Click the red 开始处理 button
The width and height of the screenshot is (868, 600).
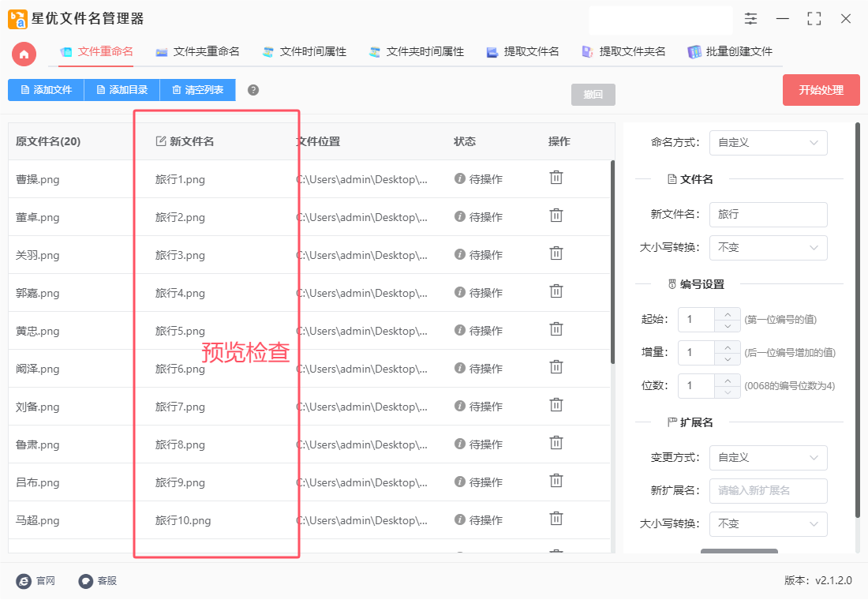pos(821,90)
